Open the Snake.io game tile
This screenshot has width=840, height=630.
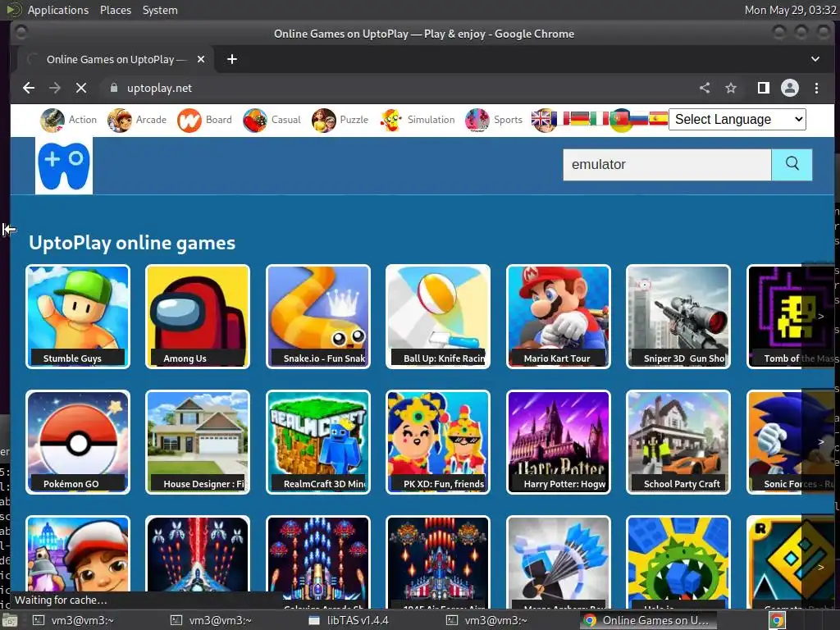[318, 317]
